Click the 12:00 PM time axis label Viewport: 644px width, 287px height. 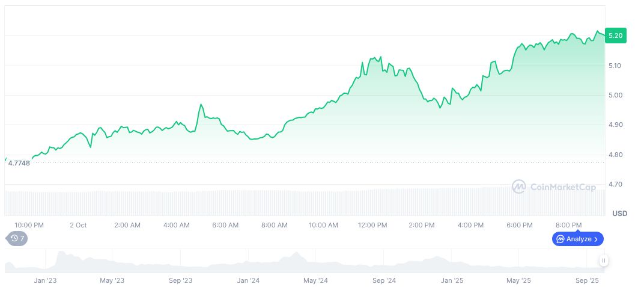point(372,225)
